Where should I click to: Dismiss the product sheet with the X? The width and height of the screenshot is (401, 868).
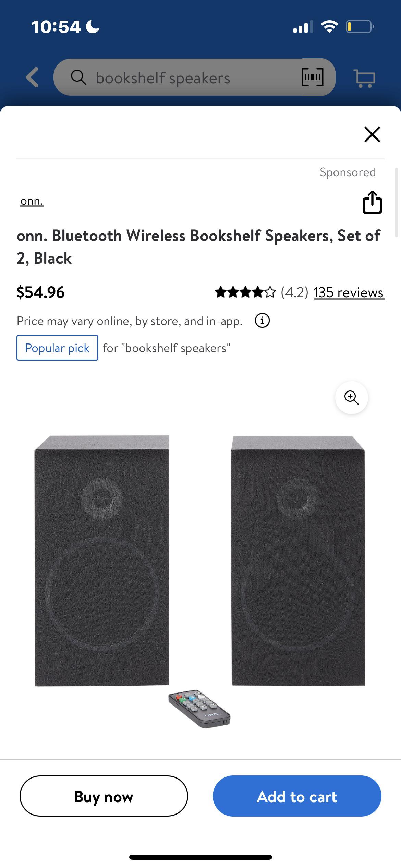click(x=372, y=134)
